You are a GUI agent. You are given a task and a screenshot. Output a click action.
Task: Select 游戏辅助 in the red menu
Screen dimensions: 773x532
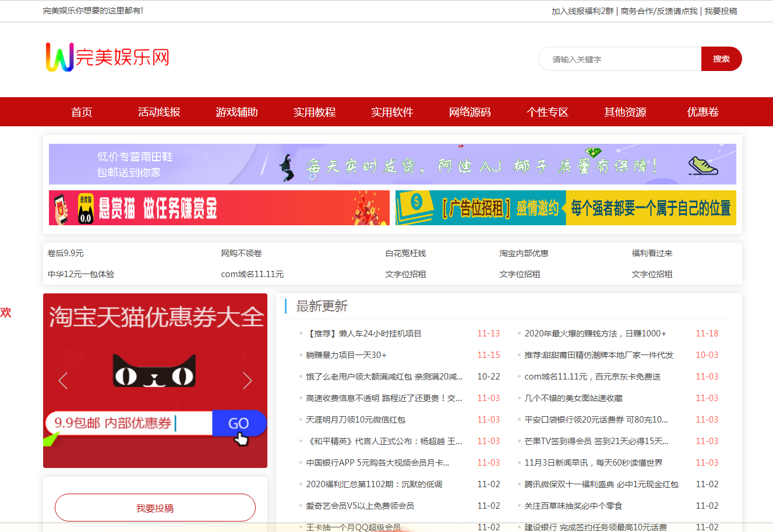click(x=237, y=112)
